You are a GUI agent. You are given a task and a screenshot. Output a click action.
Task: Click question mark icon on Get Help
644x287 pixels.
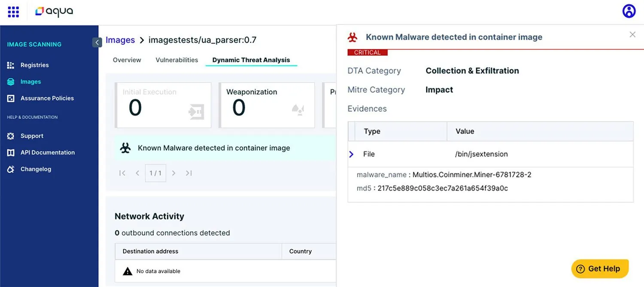pyautogui.click(x=580, y=269)
